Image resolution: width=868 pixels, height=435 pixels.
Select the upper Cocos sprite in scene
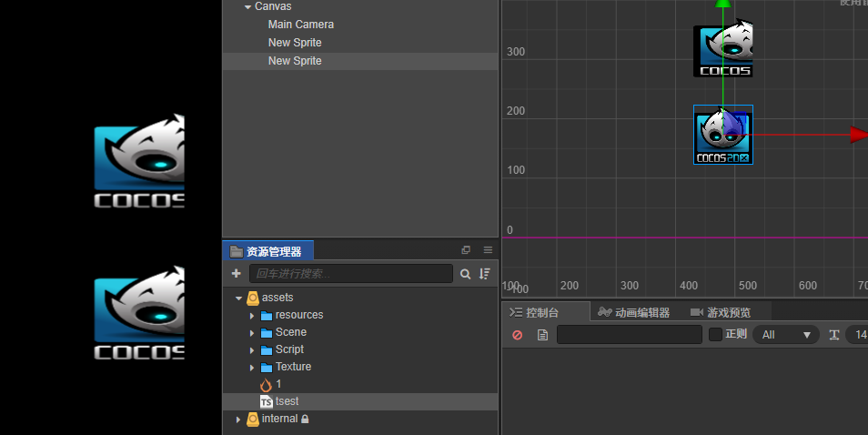pyautogui.click(x=723, y=49)
